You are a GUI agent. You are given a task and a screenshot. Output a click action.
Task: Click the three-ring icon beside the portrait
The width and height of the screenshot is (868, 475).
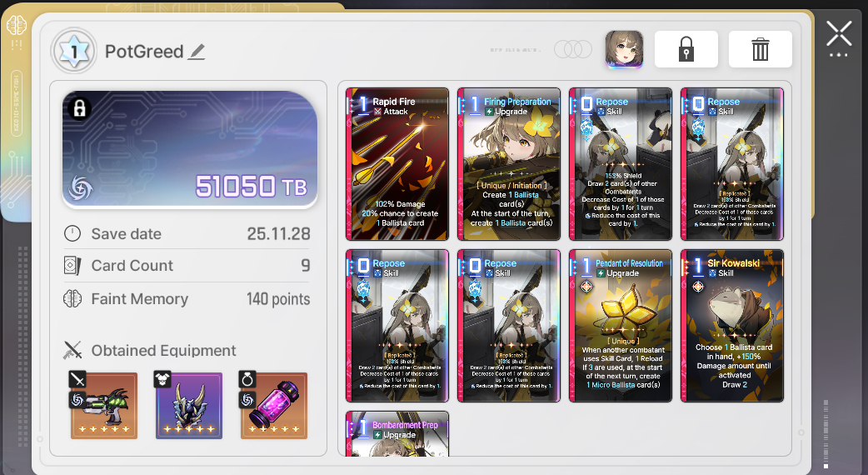pyautogui.click(x=573, y=49)
